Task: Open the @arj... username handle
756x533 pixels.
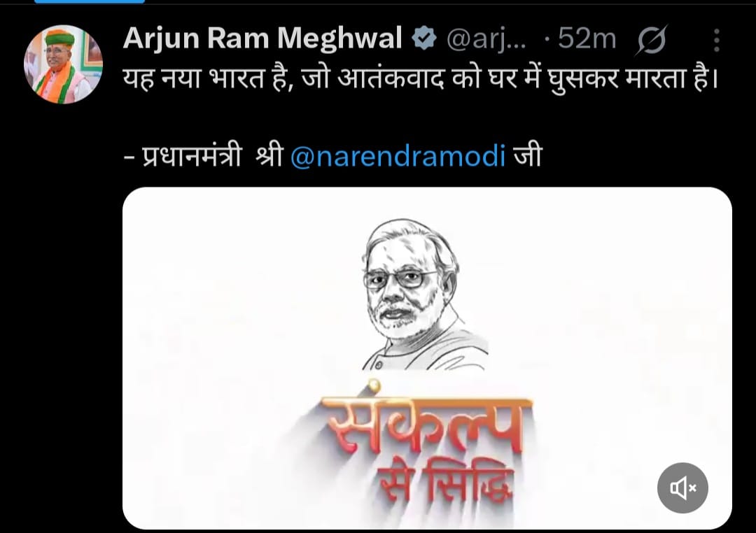Action: click(486, 39)
